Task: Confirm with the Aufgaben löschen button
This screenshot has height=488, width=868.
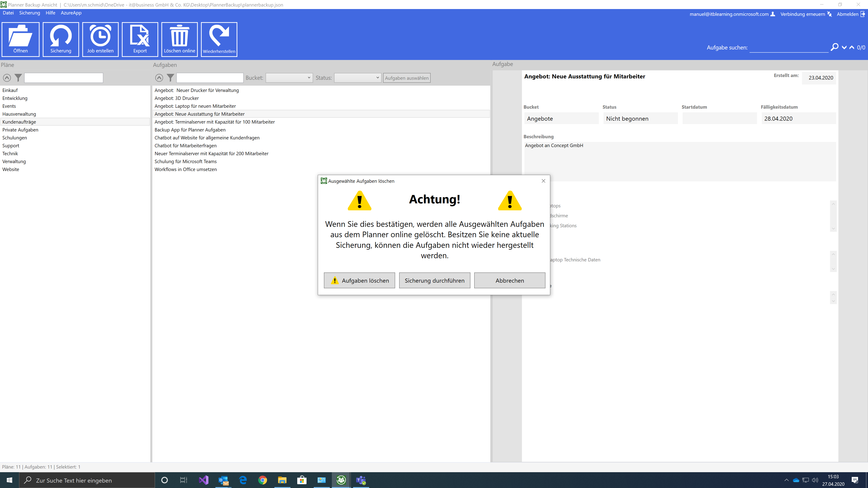Action: pyautogui.click(x=359, y=280)
